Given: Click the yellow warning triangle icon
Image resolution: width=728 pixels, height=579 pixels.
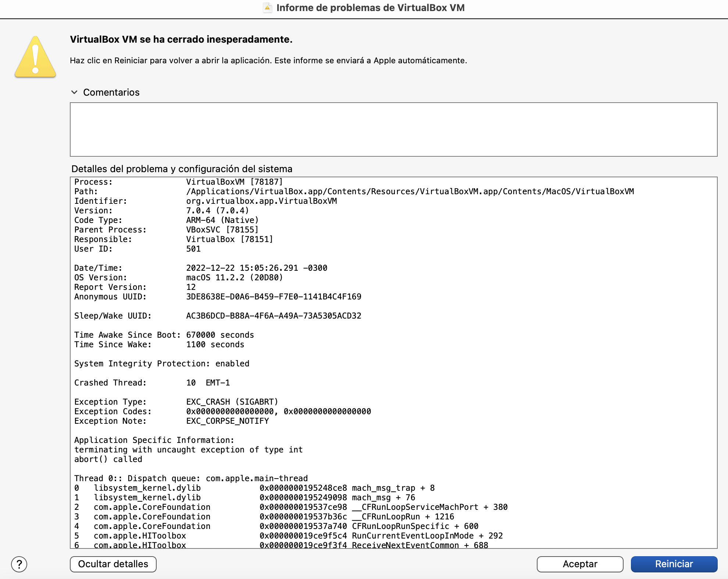Looking at the screenshot, I should [35, 57].
